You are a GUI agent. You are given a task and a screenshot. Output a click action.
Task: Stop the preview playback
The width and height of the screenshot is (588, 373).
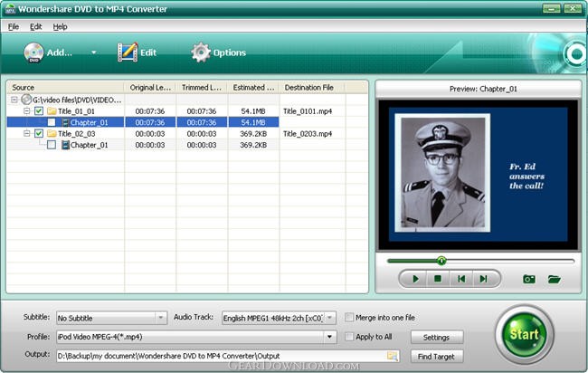coord(438,279)
